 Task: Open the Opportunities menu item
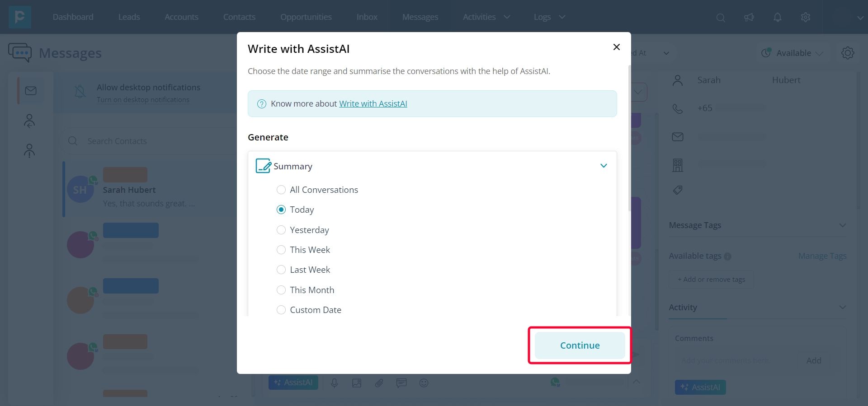(x=306, y=17)
